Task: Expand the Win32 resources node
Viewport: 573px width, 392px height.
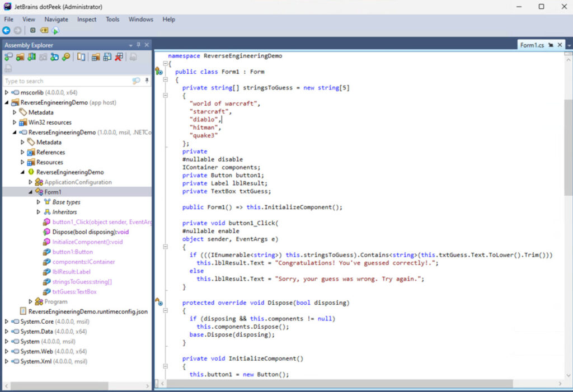Action: [x=15, y=122]
